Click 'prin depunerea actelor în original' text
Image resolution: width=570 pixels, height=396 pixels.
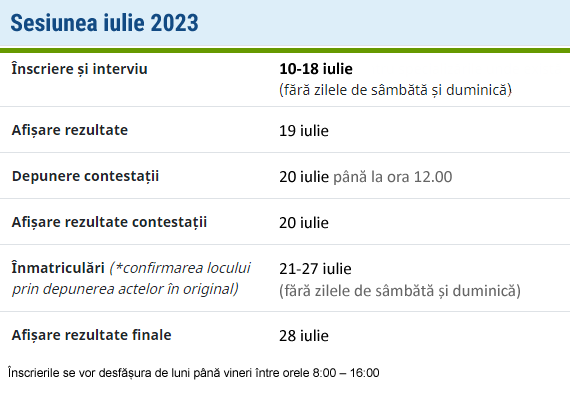[124, 289]
